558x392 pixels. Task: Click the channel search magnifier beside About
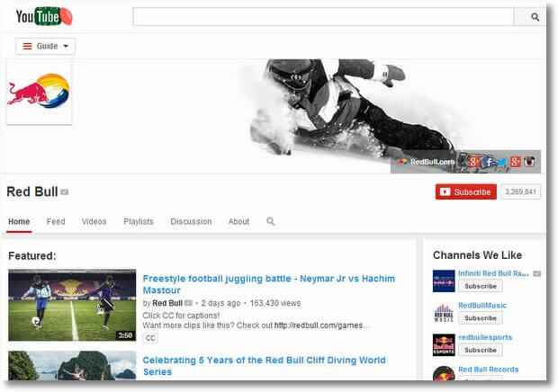point(270,221)
